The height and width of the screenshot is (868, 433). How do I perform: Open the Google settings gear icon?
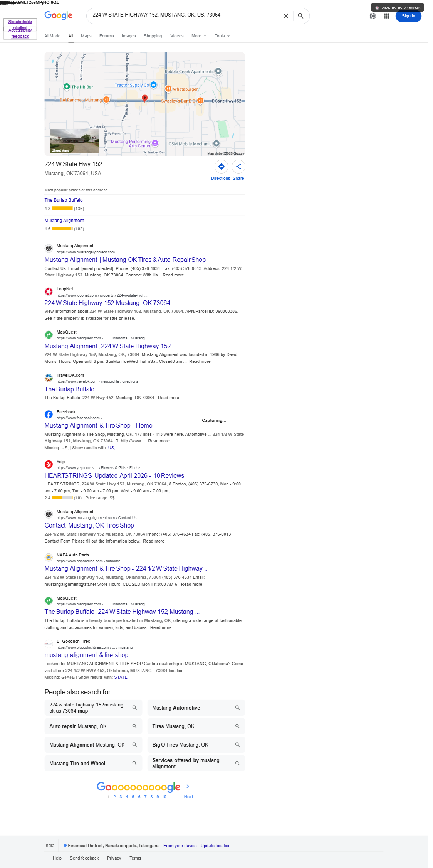(x=373, y=16)
